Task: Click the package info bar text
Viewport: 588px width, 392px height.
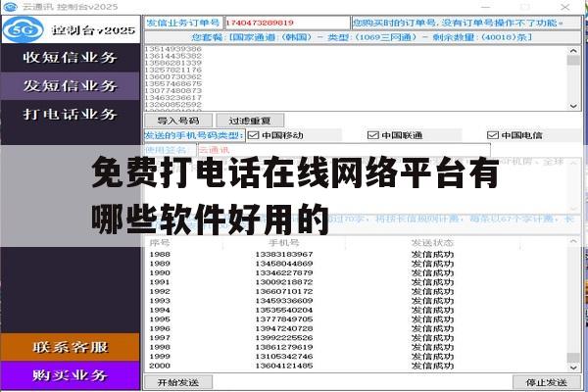Action: [x=362, y=37]
